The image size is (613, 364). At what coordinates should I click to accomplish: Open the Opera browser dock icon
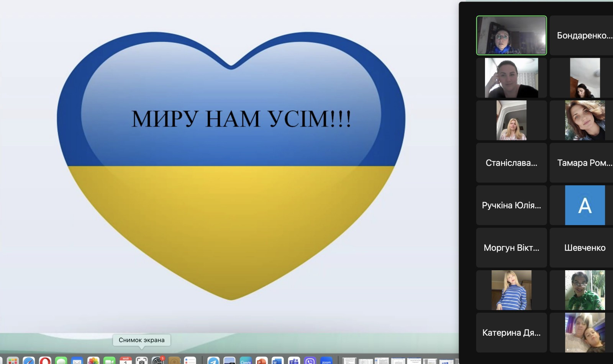click(45, 361)
